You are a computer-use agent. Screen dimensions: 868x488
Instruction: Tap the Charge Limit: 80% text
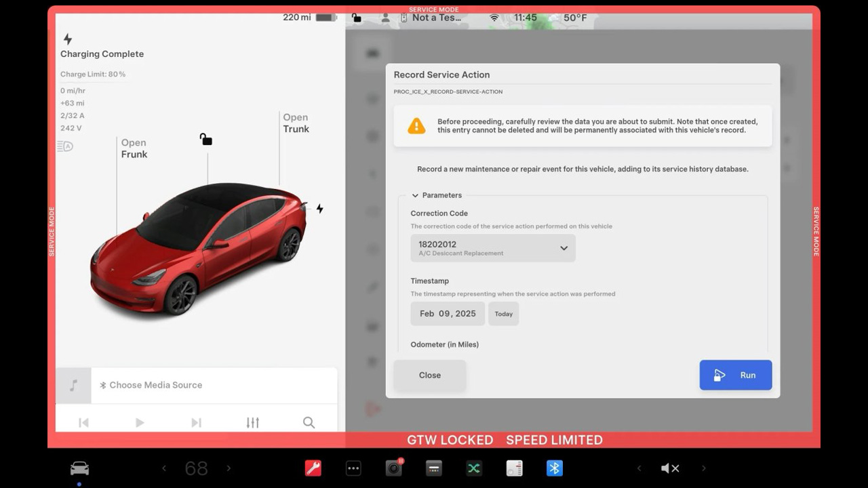[x=93, y=74]
